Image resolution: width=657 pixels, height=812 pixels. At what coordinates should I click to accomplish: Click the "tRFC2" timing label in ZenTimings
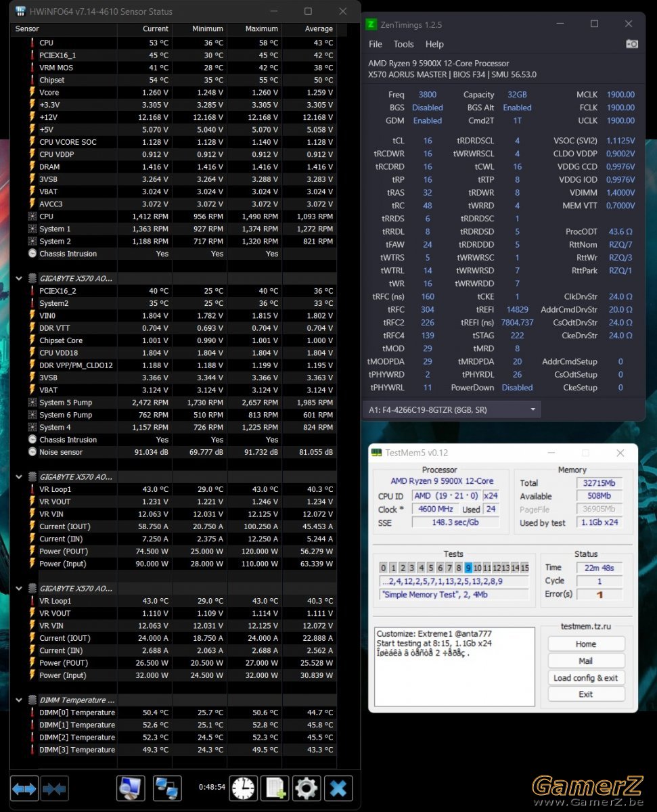[x=393, y=323]
